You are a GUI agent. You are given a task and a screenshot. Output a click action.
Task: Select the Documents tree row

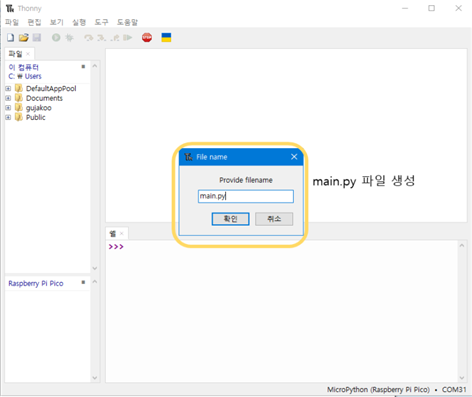click(48, 98)
